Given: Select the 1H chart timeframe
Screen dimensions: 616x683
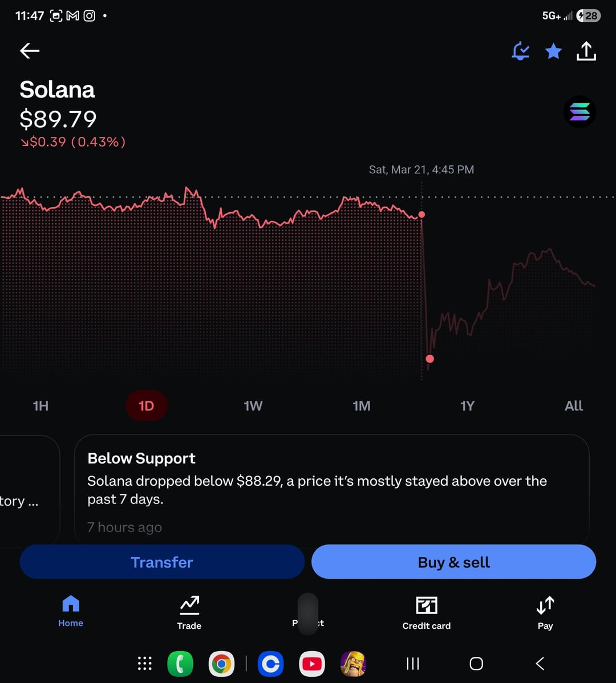Looking at the screenshot, I should tap(40, 406).
